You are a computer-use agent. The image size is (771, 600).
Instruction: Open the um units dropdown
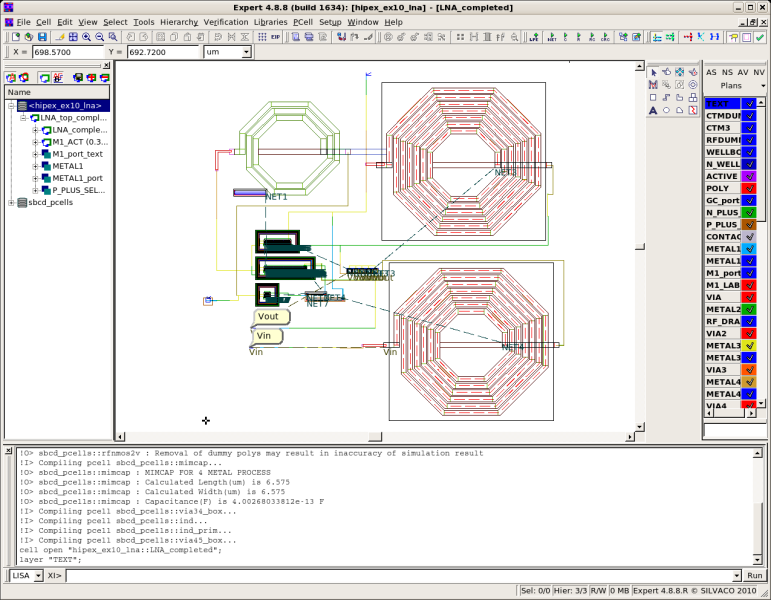(x=246, y=52)
